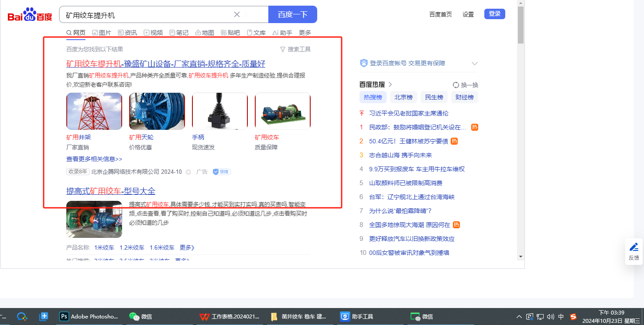Select the 北京榜 tab
This screenshot has width=644, height=325.
coord(404,97)
